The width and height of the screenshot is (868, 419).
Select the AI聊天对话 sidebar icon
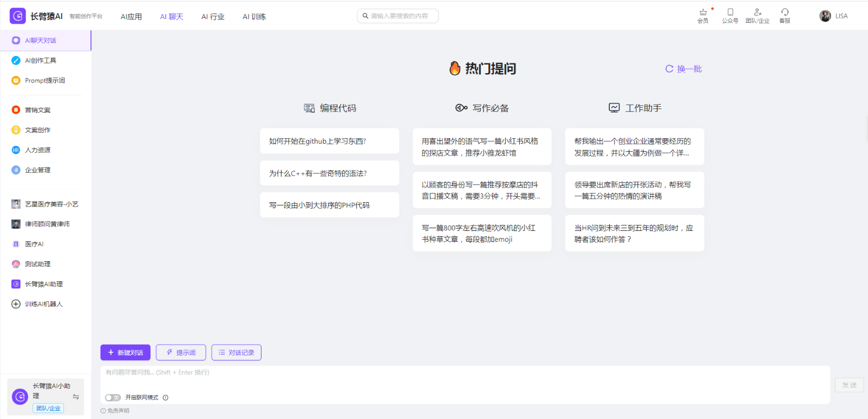click(x=16, y=41)
